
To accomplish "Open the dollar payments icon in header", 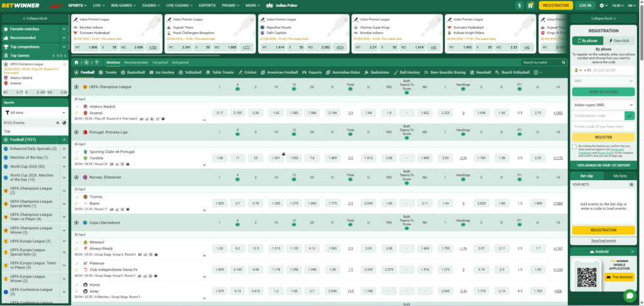I will click(520, 5).
